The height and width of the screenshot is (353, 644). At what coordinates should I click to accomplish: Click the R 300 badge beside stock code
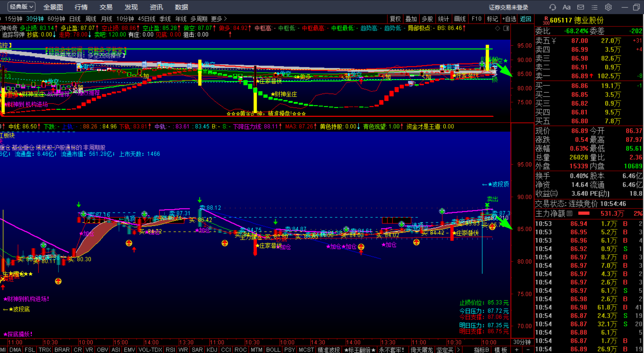pyautogui.click(x=546, y=20)
